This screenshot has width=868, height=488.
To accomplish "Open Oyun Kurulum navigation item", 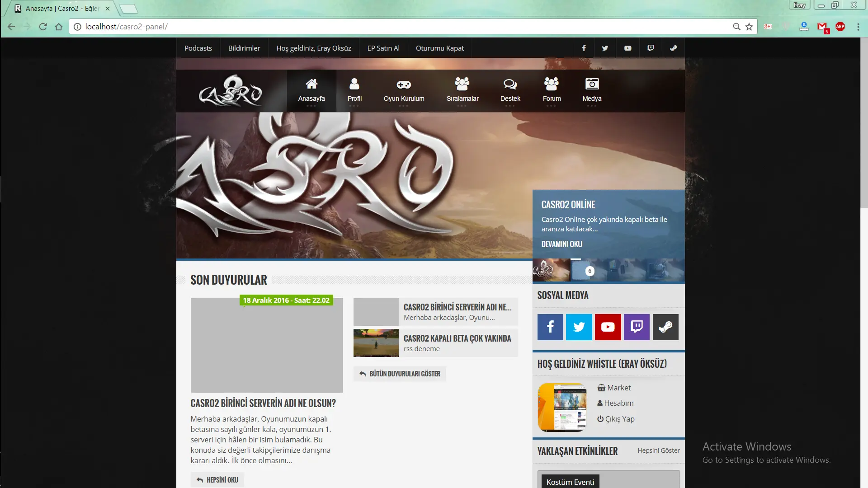I will (x=404, y=91).
